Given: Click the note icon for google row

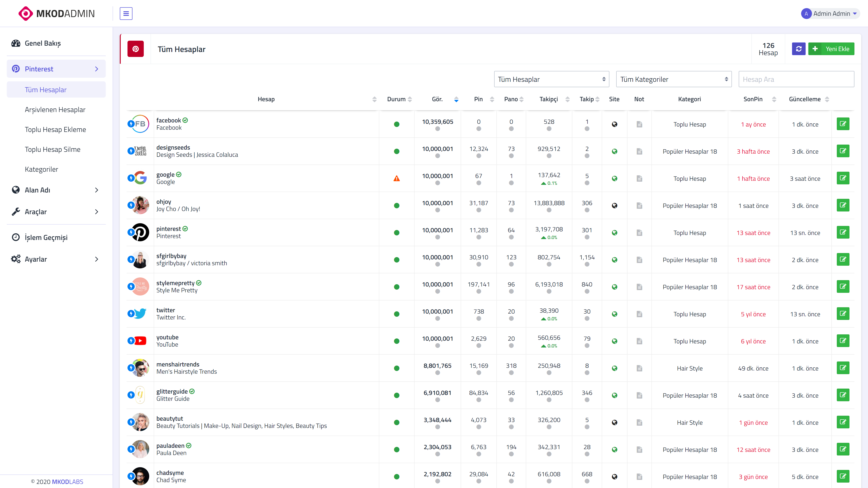Looking at the screenshot, I should 639,178.
